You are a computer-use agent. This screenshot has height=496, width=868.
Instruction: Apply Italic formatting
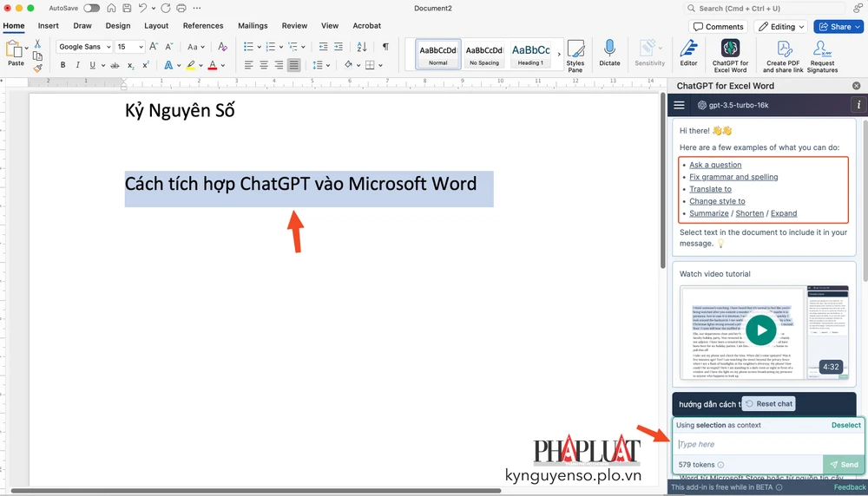(77, 65)
